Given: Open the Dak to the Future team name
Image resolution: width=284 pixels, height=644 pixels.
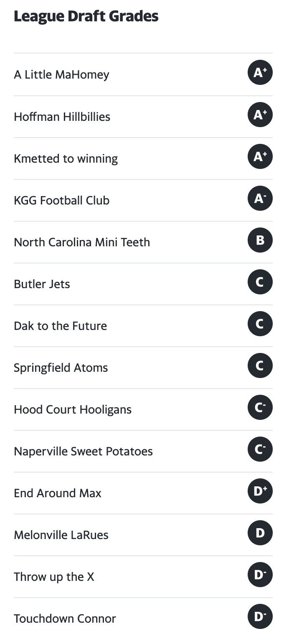Looking at the screenshot, I should coord(60,326).
